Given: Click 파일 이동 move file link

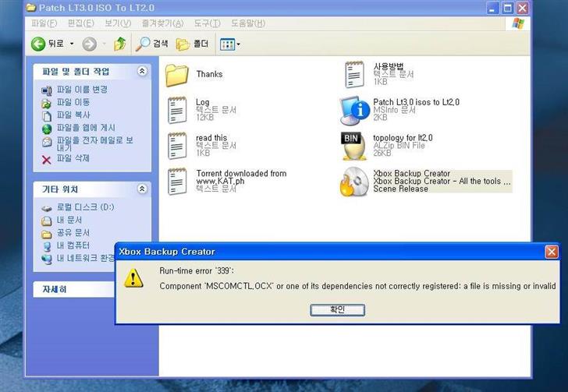Looking at the screenshot, I should (73, 102).
